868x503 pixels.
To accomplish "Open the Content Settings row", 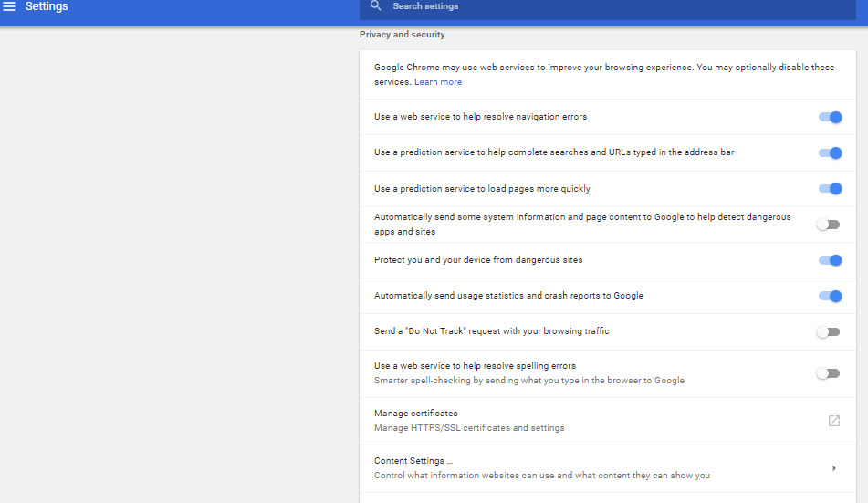I will coord(607,468).
